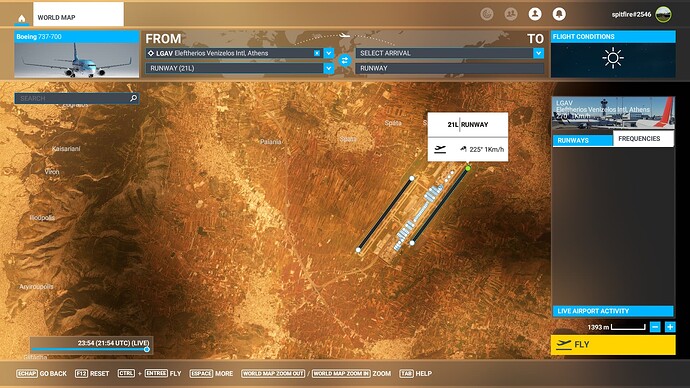Click the Zoom hint in bottom bar
The image size is (690, 388).
[316, 373]
